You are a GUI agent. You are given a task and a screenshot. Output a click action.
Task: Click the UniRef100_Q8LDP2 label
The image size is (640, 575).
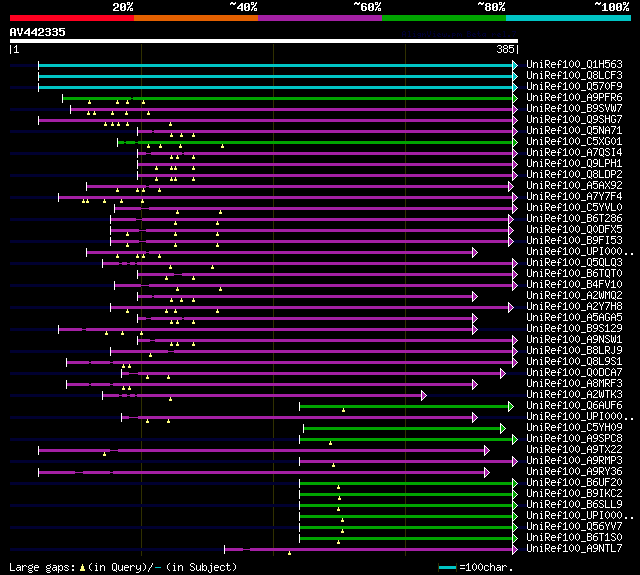coord(574,175)
